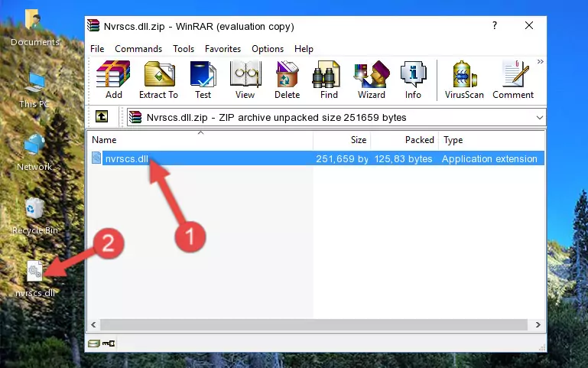Sort by the Size column header
Image resolution: width=588 pixels, height=368 pixels.
click(x=342, y=140)
